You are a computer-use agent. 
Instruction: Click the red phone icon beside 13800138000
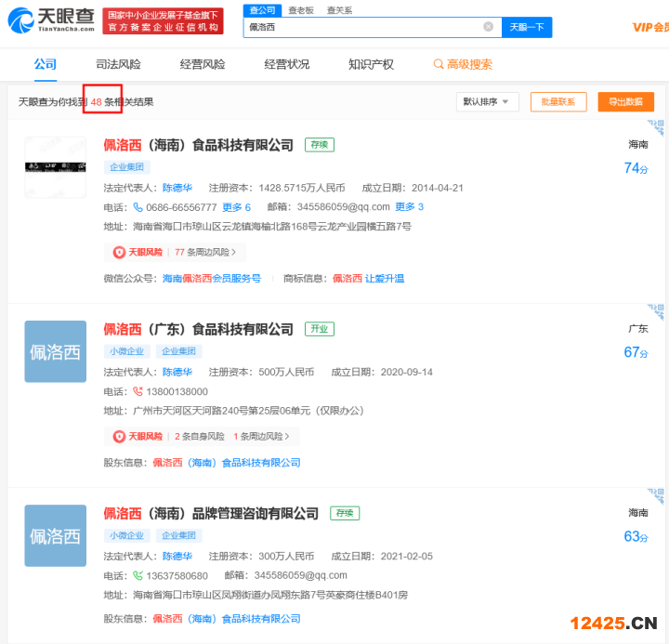point(138,391)
